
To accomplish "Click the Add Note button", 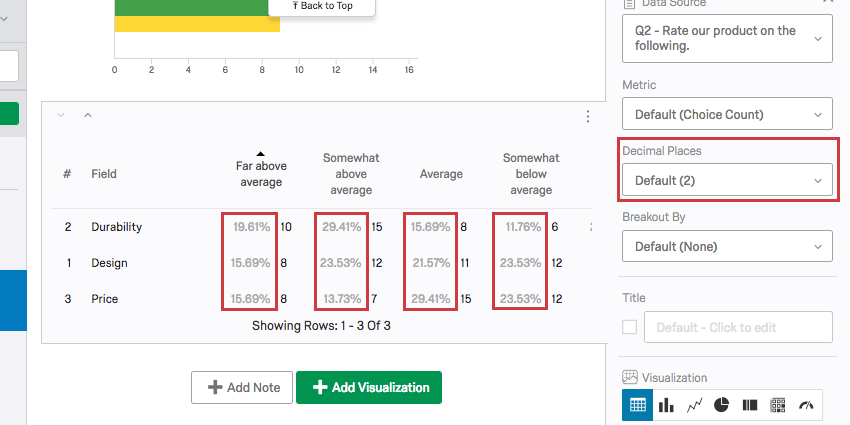I will click(242, 387).
